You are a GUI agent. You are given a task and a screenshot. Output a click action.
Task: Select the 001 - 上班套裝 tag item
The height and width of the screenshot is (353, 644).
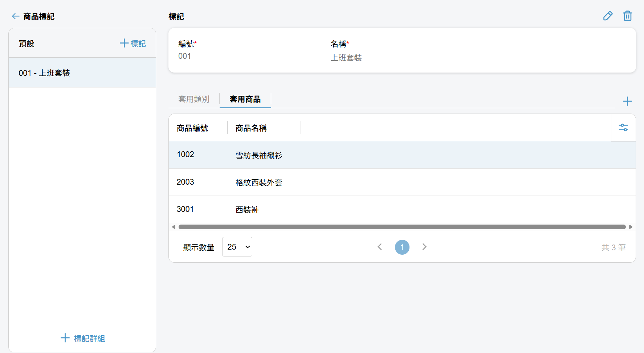tap(82, 73)
